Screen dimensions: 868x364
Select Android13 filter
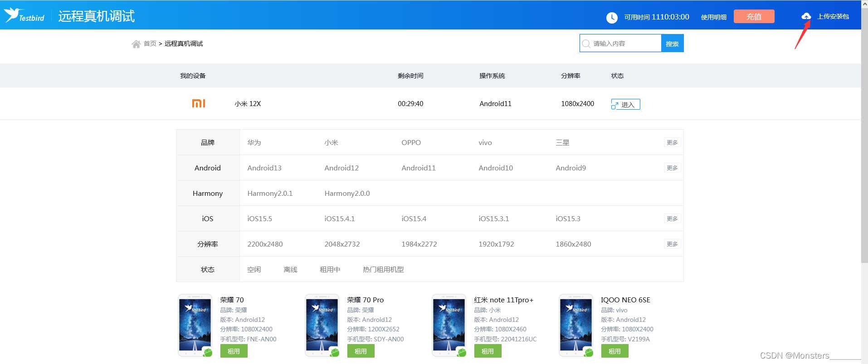264,168
